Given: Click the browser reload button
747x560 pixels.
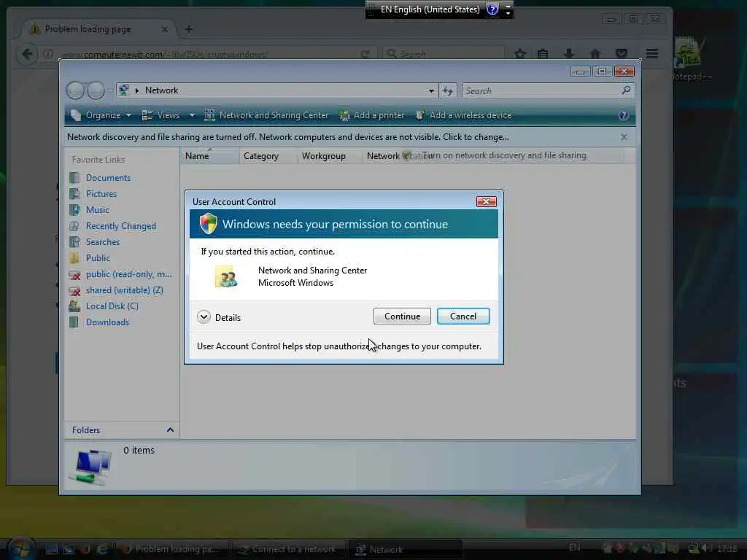Looking at the screenshot, I should [x=365, y=54].
